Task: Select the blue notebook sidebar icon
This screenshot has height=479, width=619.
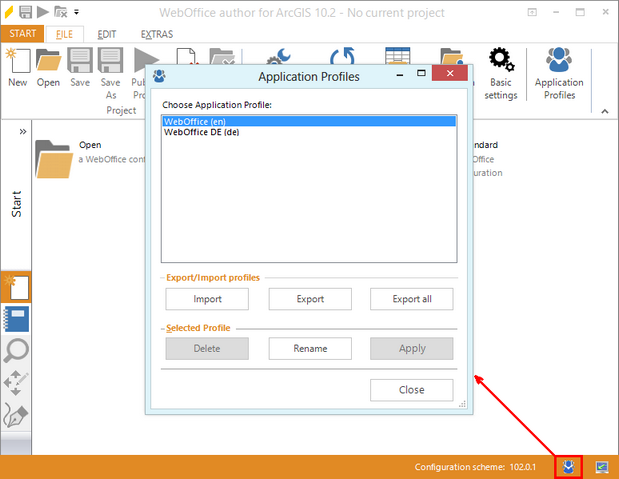Action: (x=16, y=319)
